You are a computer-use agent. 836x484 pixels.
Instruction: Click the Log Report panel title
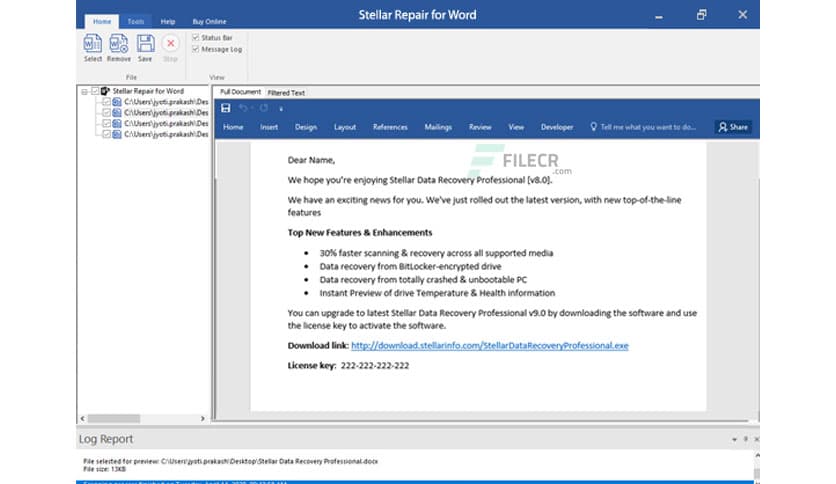[106, 439]
